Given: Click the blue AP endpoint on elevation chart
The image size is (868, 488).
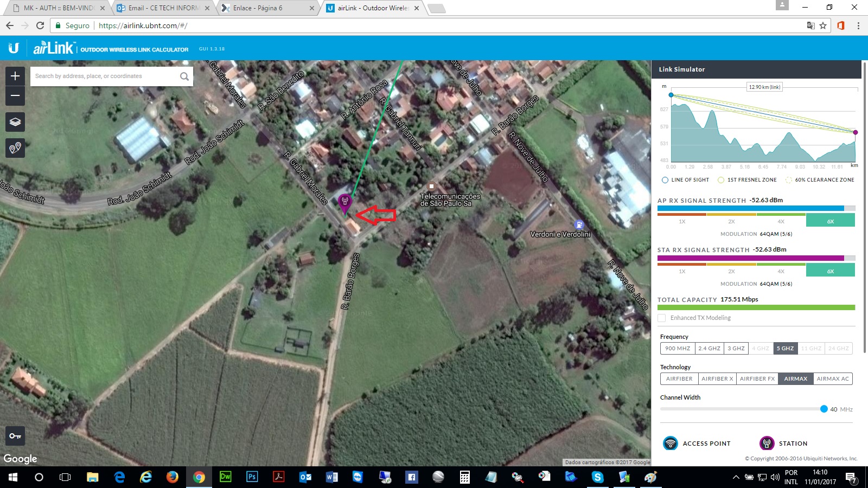Looking at the screenshot, I should [671, 95].
